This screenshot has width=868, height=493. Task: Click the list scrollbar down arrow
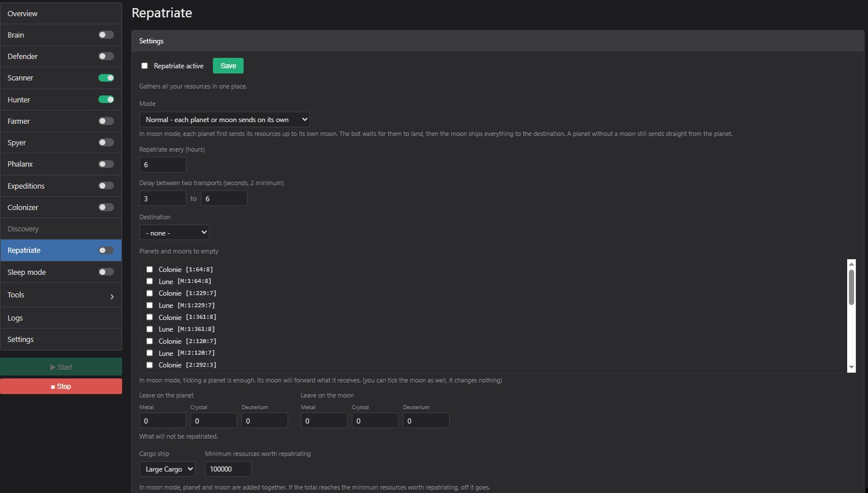point(851,367)
